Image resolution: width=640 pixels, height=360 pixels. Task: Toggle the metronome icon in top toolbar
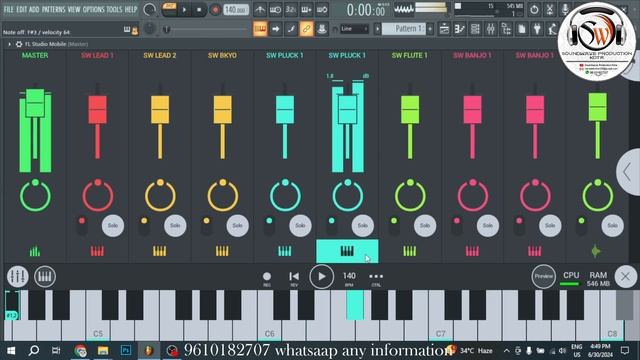[x=260, y=10]
